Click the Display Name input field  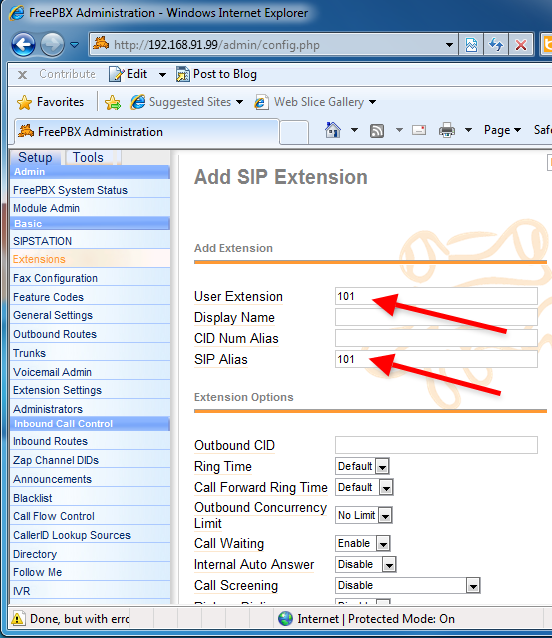[436, 317]
